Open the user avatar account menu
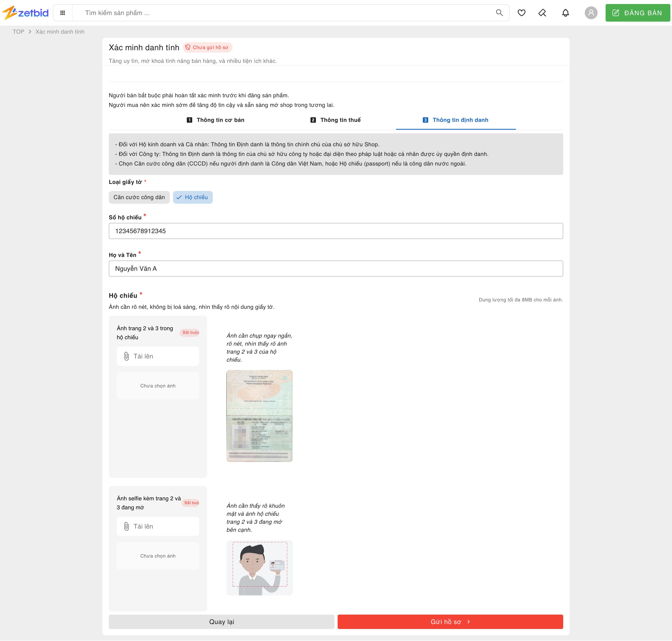Viewport: 672px width, 641px height. pos(591,13)
